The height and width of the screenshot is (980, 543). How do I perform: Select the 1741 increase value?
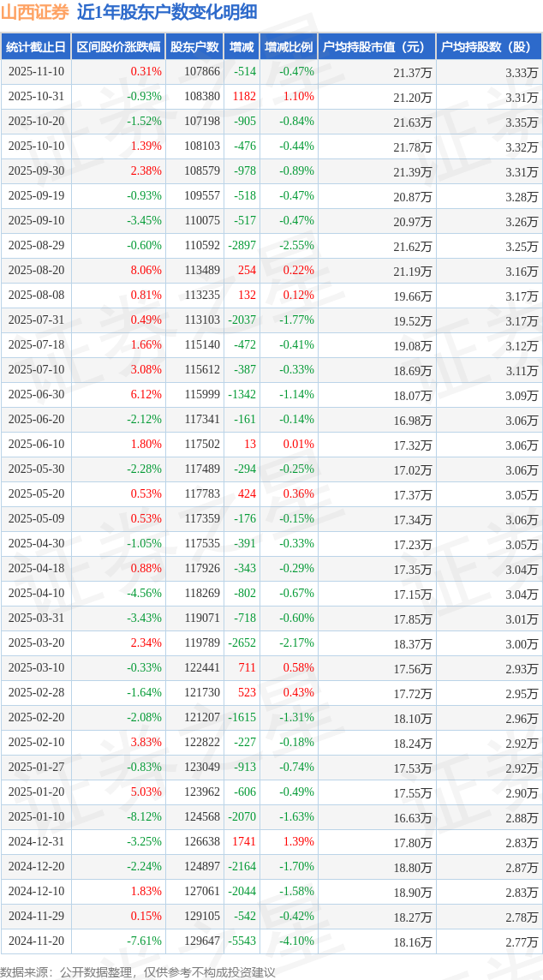(x=243, y=842)
